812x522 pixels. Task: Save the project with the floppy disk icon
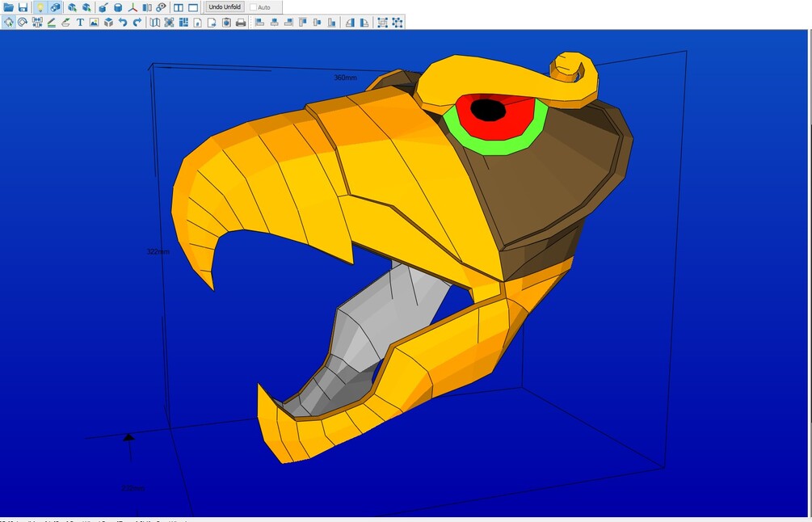23,7
